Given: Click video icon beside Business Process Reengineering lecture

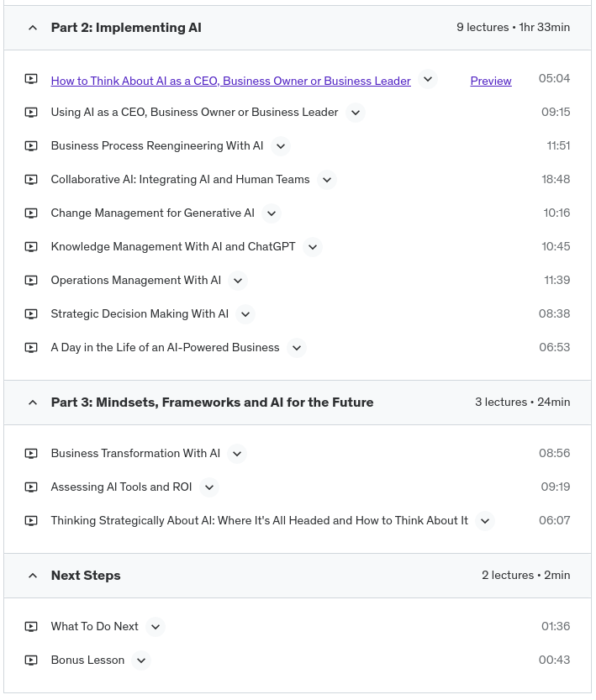Looking at the screenshot, I should (x=31, y=146).
